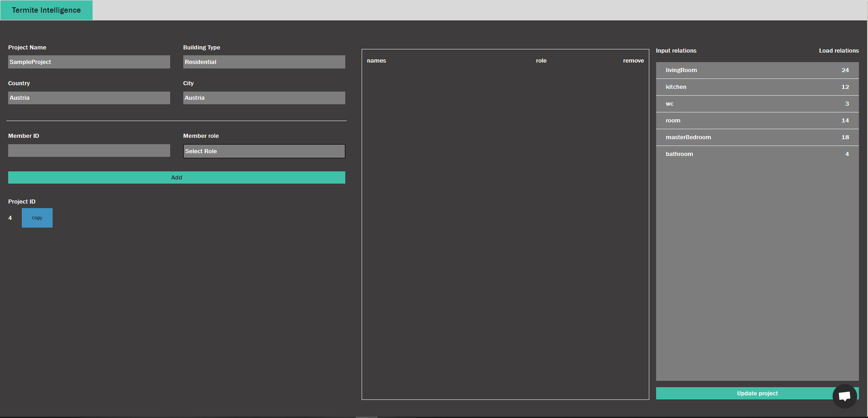Click the City input field
The image size is (868, 418).
(x=264, y=98)
